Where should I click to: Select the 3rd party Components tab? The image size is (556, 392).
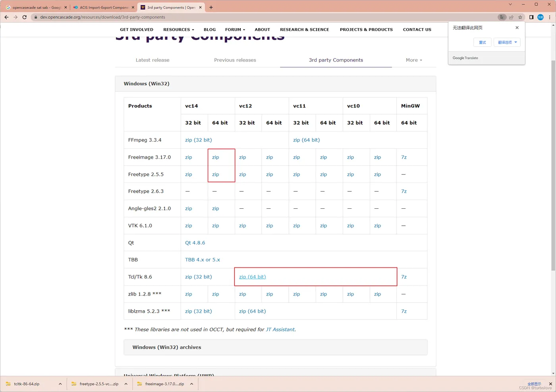[336, 60]
